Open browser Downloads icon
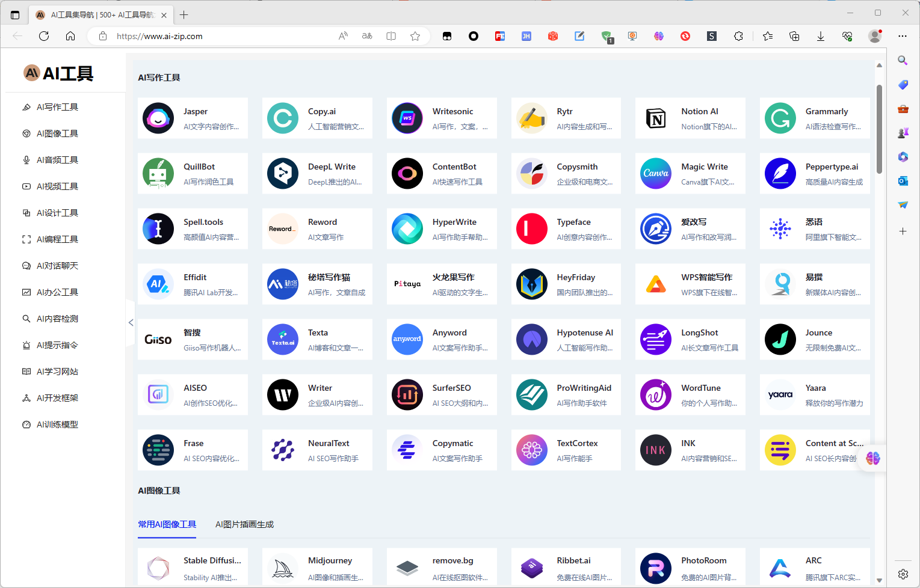Image resolution: width=920 pixels, height=588 pixels. tap(821, 36)
